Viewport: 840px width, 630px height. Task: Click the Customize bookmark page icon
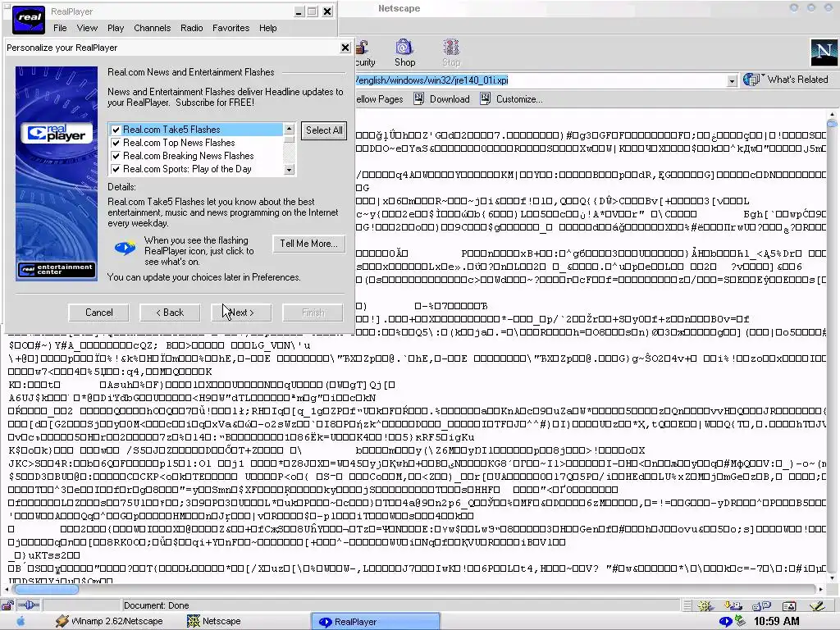(x=486, y=98)
